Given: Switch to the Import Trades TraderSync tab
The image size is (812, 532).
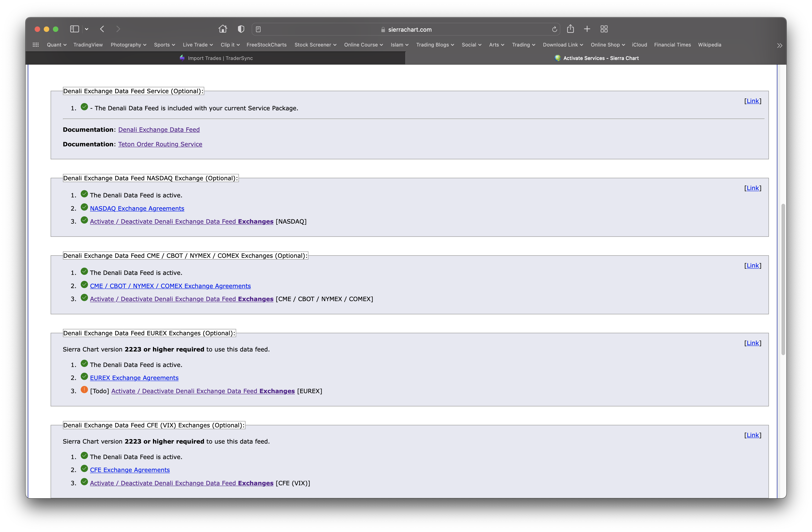Looking at the screenshot, I should 216,58.
